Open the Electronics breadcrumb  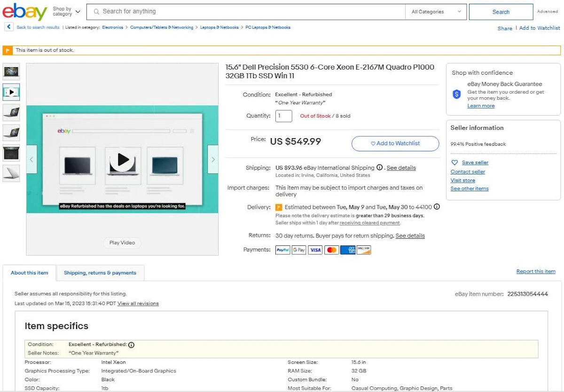click(112, 27)
